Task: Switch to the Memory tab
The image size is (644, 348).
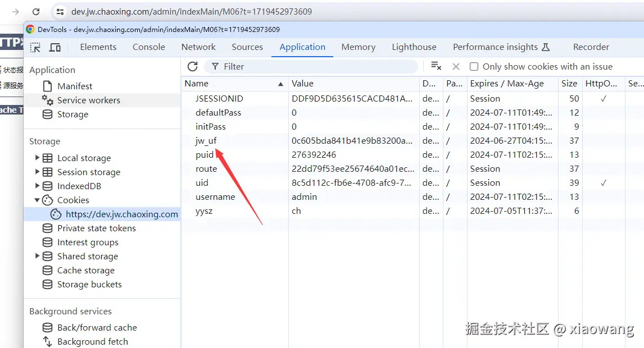Action: pos(358,47)
